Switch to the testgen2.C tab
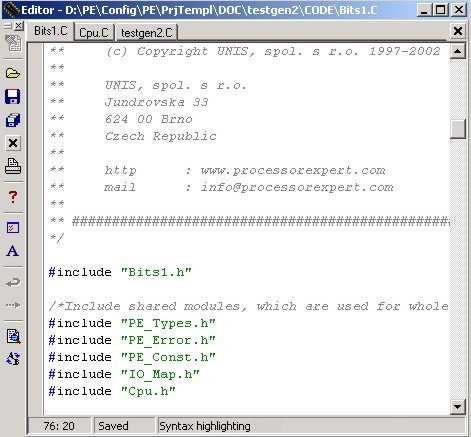This screenshot has width=471, height=437. [146, 33]
